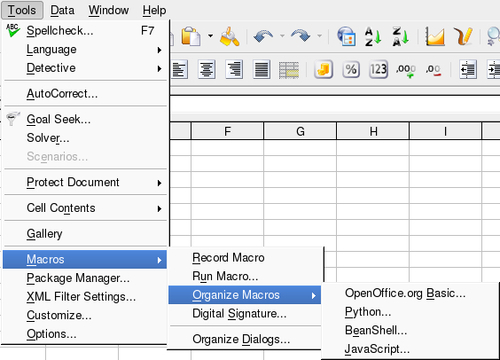Screen dimensions: 500x360
Task: Choose Run Macro entry
Action: pyautogui.click(x=245, y=276)
